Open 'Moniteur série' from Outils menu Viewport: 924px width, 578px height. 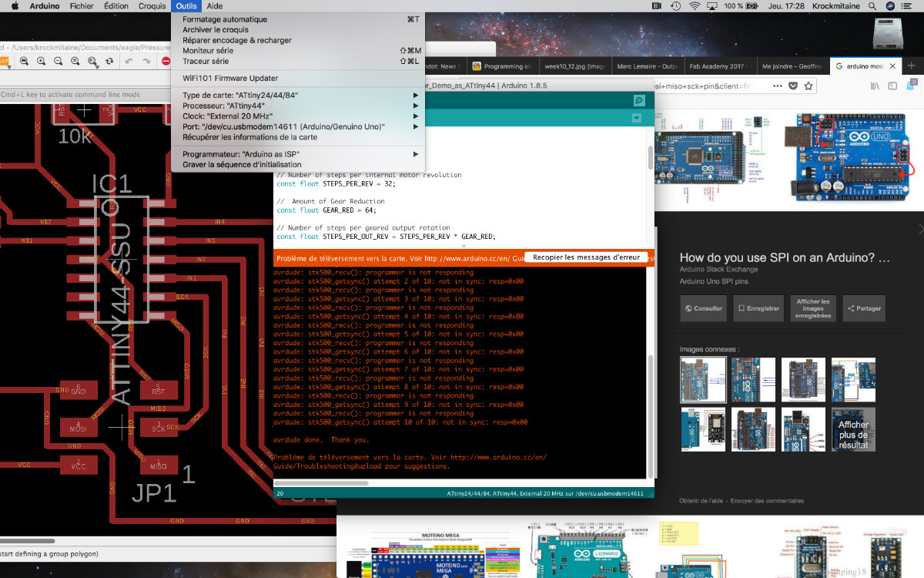[x=297, y=51]
